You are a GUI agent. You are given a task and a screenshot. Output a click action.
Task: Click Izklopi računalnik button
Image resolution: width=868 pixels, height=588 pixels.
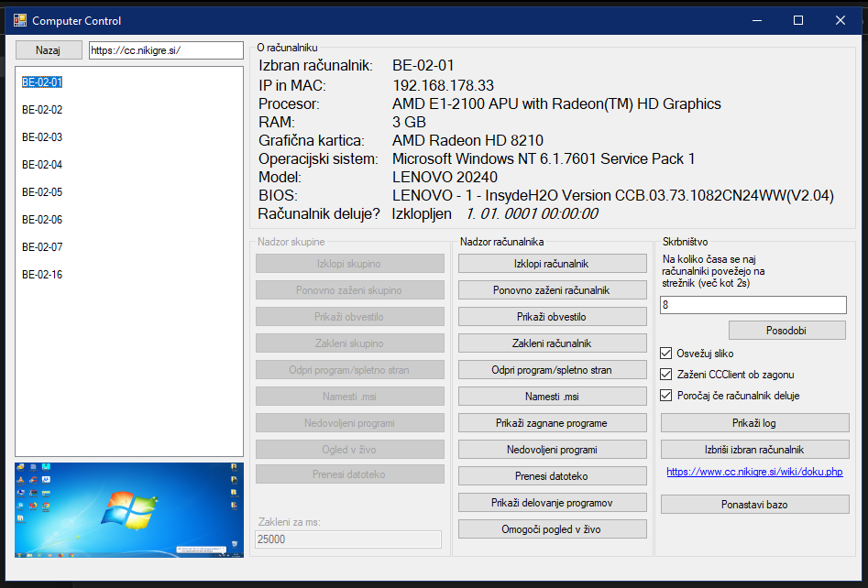point(552,264)
